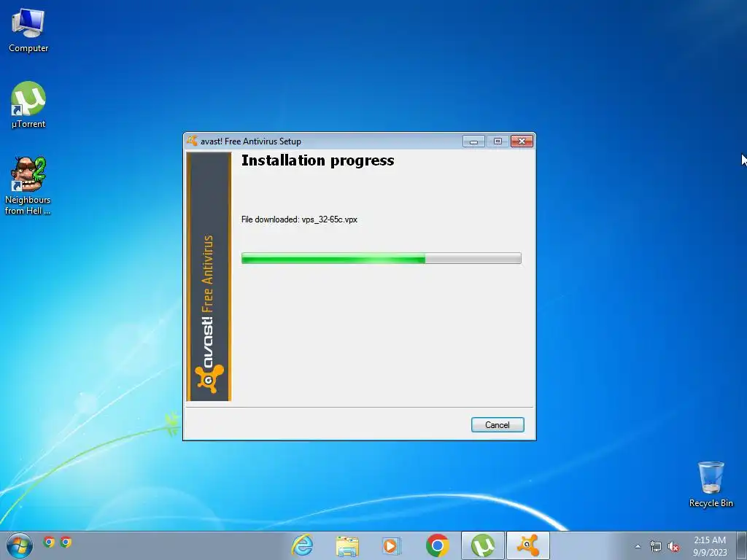The height and width of the screenshot is (560, 747).
Task: Open the network status tray icon
Action: click(x=656, y=547)
